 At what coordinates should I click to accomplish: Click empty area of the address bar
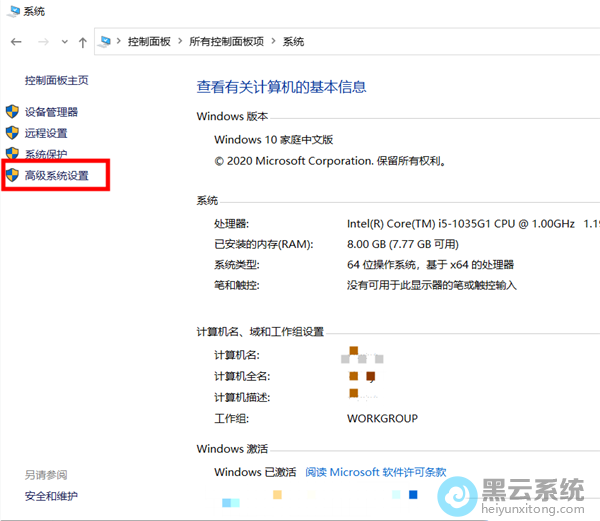(450, 42)
